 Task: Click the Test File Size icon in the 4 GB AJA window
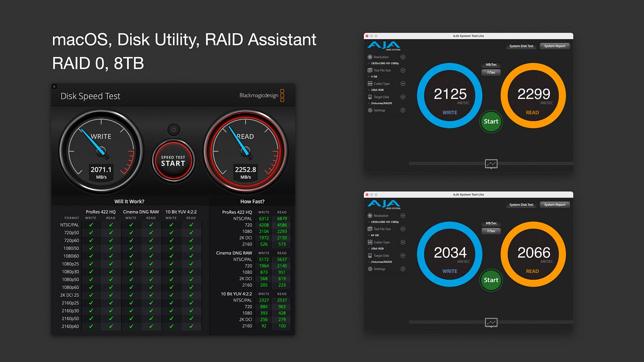coord(370,70)
